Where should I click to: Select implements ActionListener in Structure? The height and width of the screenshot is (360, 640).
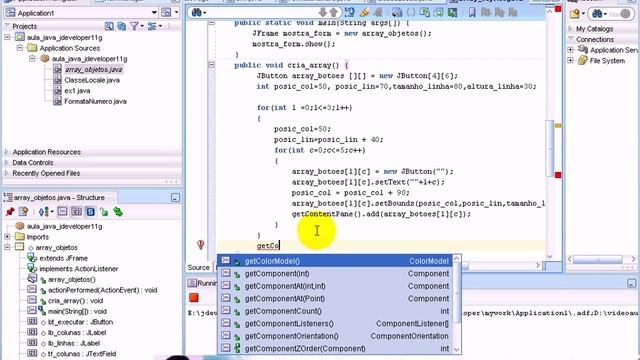(x=79, y=269)
